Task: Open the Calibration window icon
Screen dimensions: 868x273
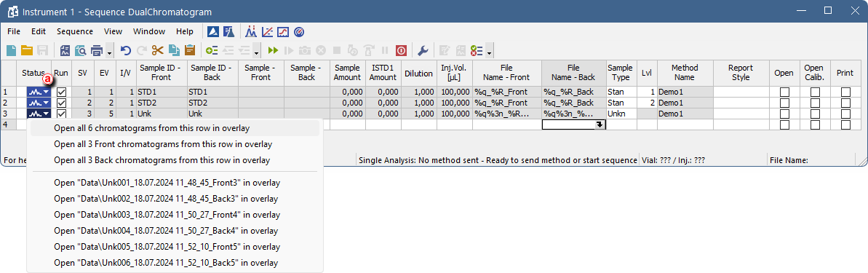Action: 267,31
